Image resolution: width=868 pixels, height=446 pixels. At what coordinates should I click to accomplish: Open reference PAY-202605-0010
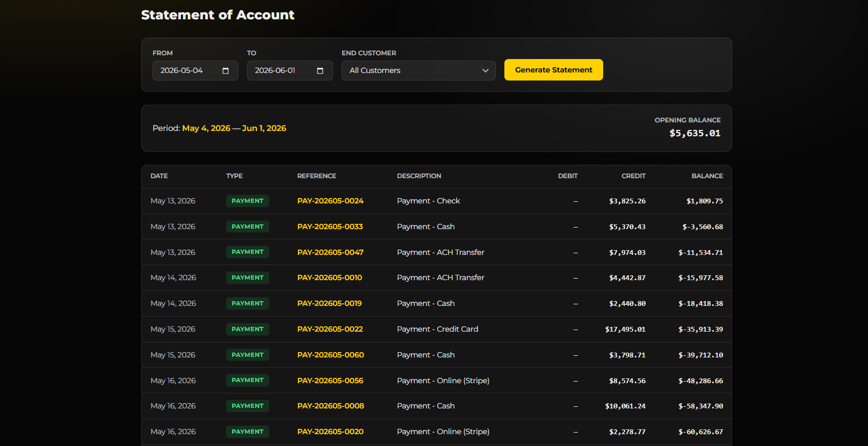[x=329, y=277]
